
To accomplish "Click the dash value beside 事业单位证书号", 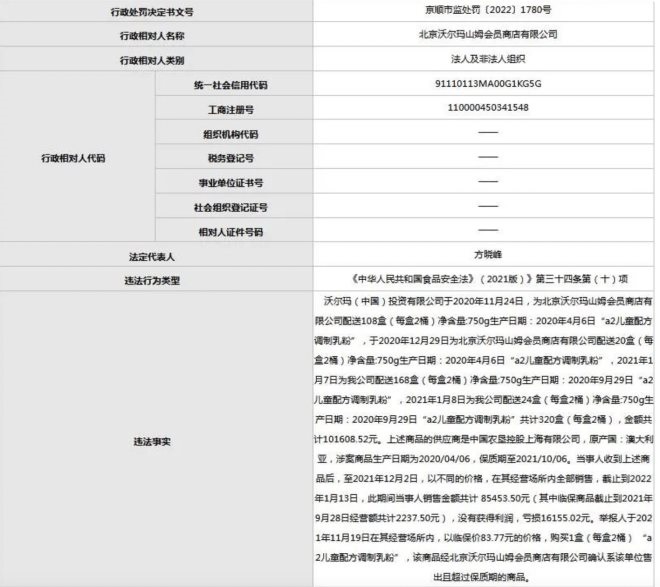I will pos(488,181).
